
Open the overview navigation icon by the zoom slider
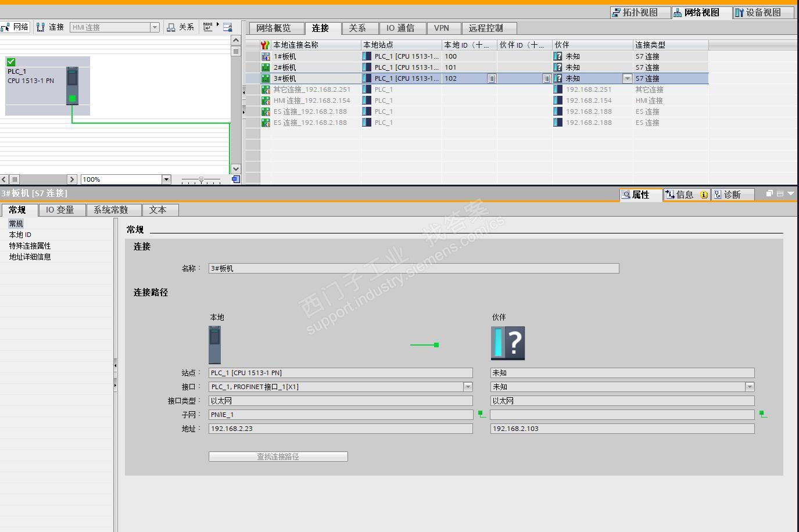point(235,179)
